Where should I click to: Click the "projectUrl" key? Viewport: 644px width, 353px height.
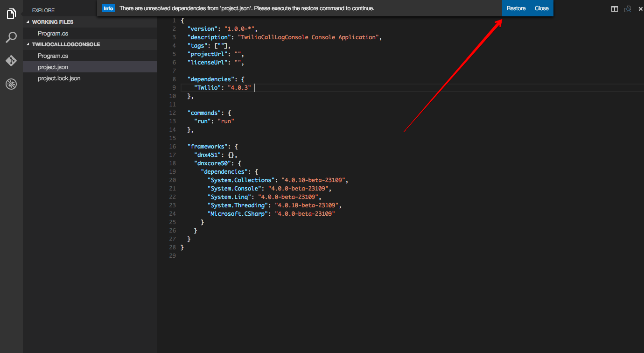coord(208,54)
